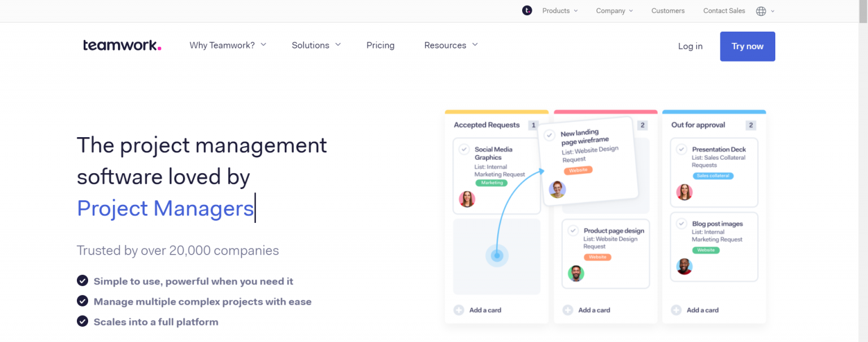Click the Try now button
The width and height of the screenshot is (868, 342).
(747, 46)
